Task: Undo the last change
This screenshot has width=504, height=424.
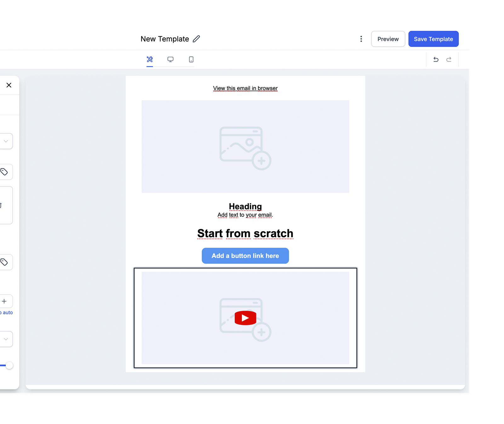Action: (436, 59)
